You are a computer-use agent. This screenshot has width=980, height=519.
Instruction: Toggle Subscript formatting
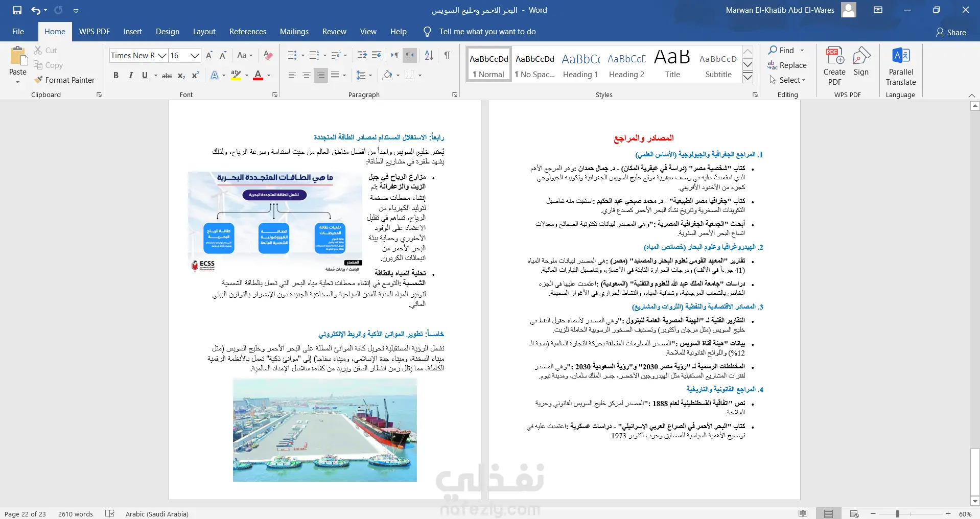(x=181, y=75)
